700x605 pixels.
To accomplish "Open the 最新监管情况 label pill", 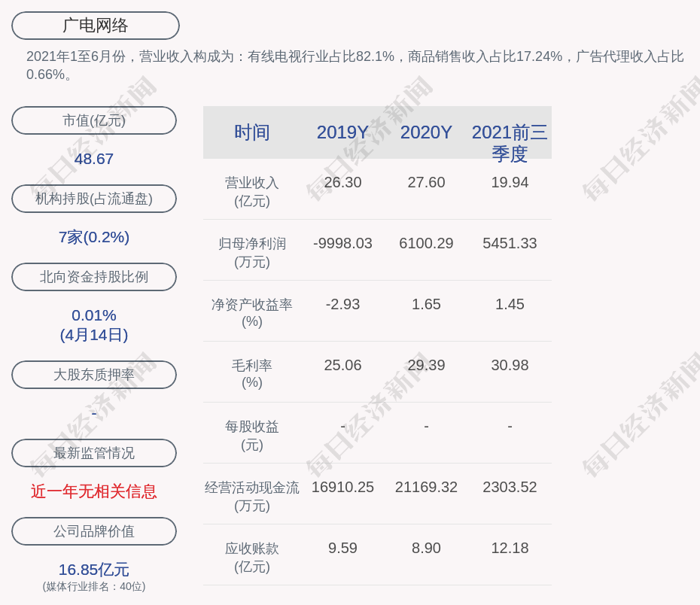I will [x=94, y=453].
